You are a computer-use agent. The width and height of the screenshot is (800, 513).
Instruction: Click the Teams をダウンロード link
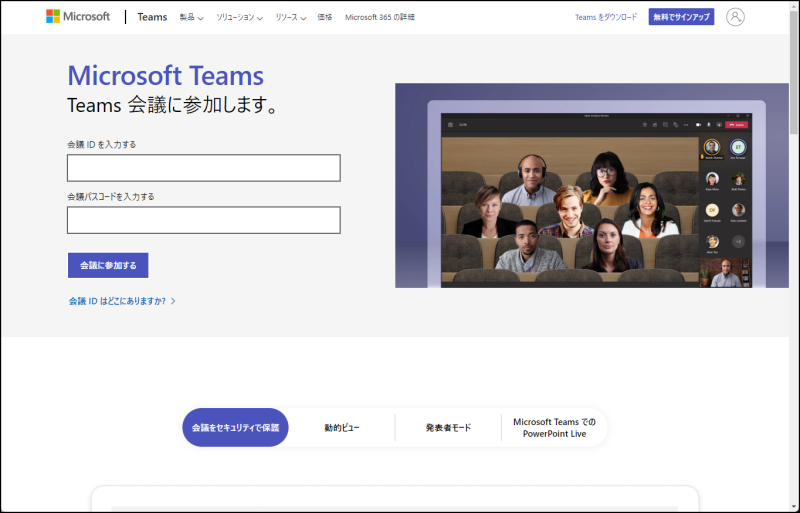point(606,17)
